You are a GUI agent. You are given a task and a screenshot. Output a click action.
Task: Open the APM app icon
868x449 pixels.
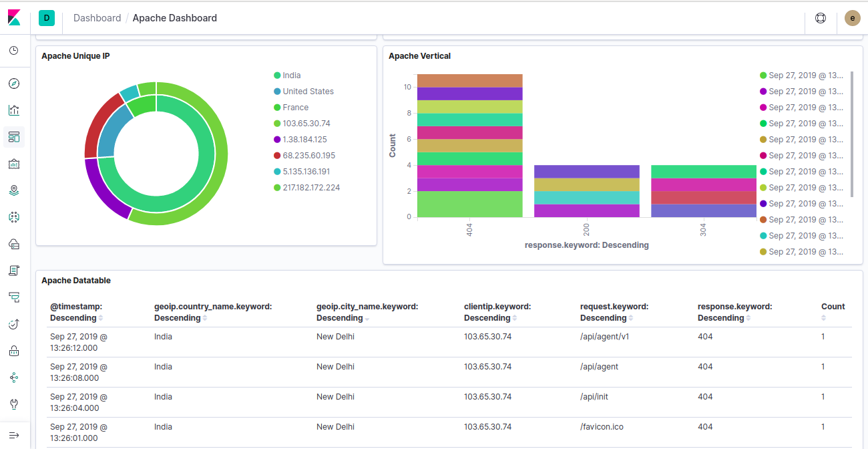tap(14, 297)
